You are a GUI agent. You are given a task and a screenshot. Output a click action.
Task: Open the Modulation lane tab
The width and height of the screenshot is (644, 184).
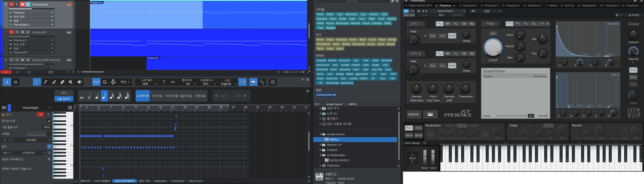pyautogui.click(x=160, y=181)
